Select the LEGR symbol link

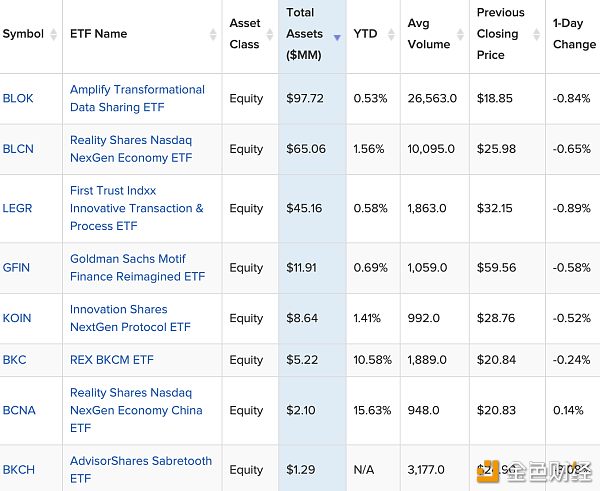tap(18, 209)
